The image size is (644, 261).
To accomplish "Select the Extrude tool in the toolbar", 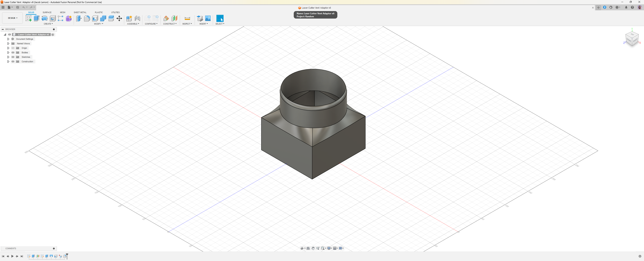I will tap(37, 18).
